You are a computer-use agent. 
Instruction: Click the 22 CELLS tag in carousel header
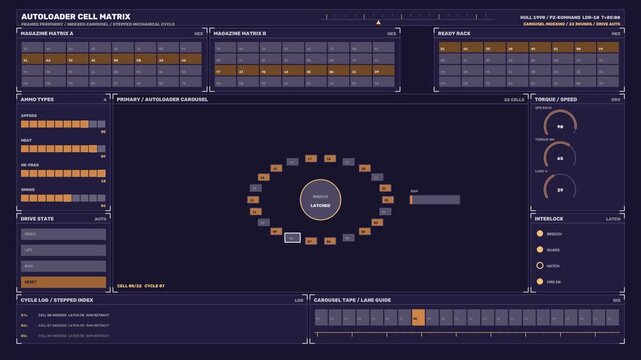click(x=514, y=100)
